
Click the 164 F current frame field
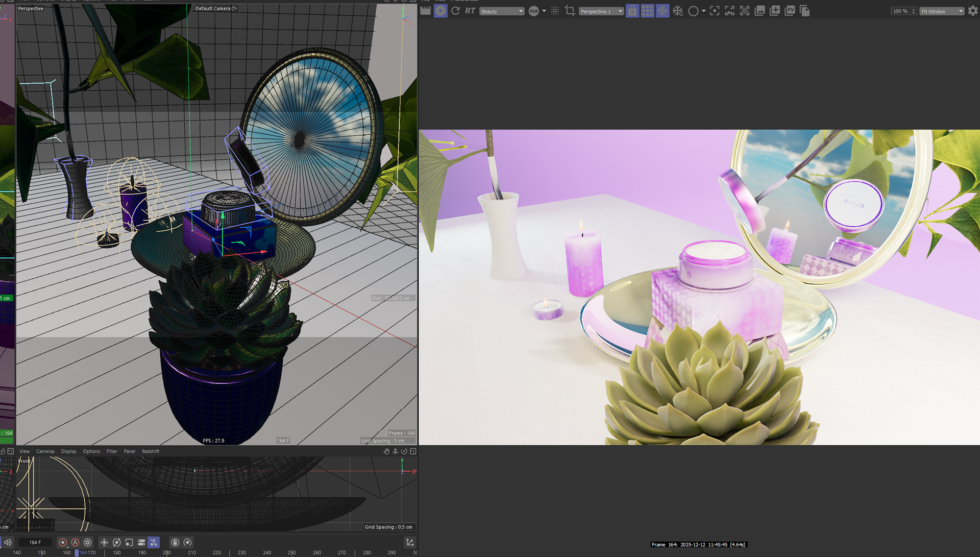coord(35,542)
